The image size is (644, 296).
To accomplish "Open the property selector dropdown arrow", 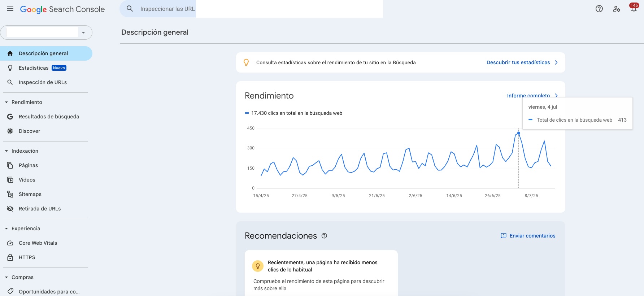I will (83, 32).
